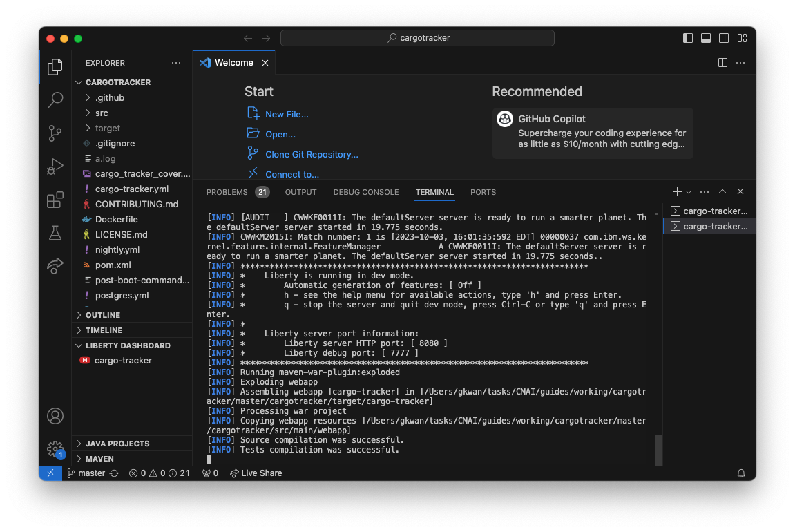This screenshot has width=795, height=532.
Task: Toggle the primary side bar layout button
Action: point(687,38)
